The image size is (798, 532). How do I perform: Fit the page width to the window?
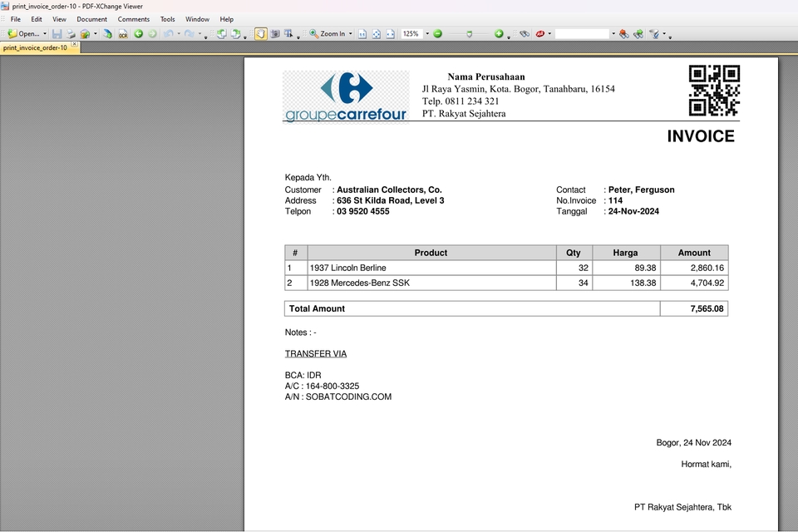pyautogui.click(x=391, y=33)
